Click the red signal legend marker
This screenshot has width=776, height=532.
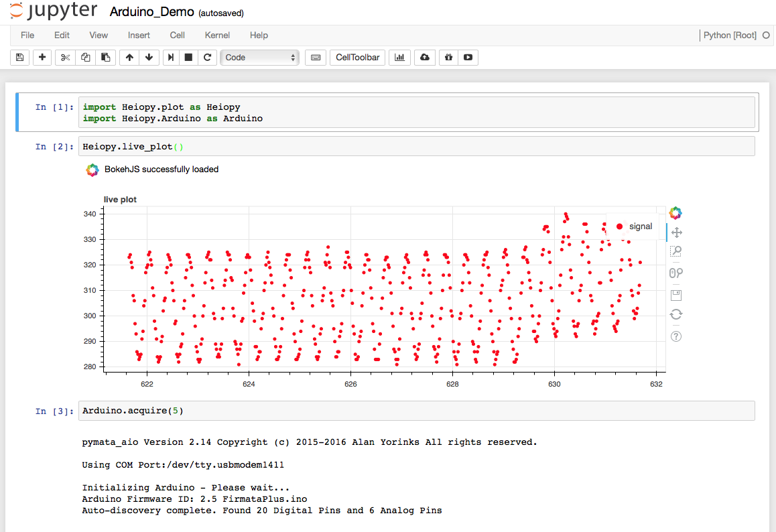pos(619,226)
